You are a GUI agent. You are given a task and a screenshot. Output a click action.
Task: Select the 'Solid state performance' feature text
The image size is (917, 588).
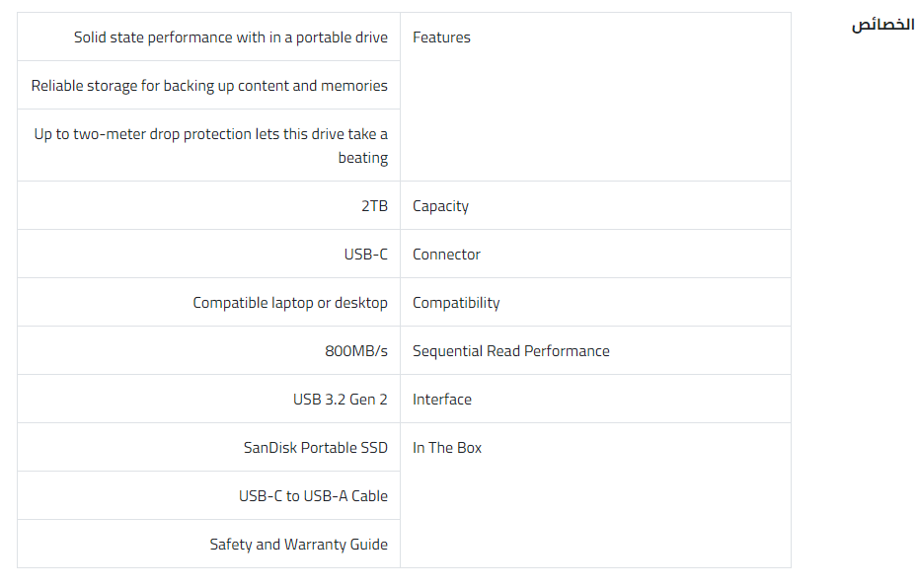[x=230, y=37]
